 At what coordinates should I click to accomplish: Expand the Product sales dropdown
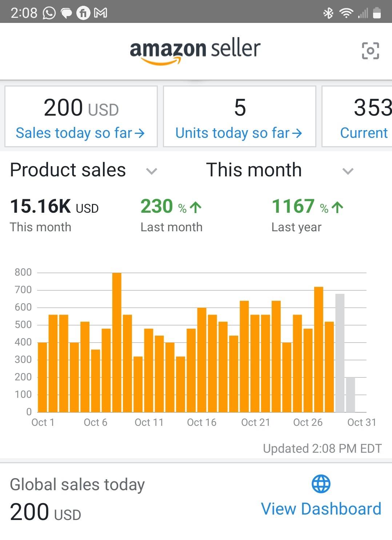(x=151, y=171)
